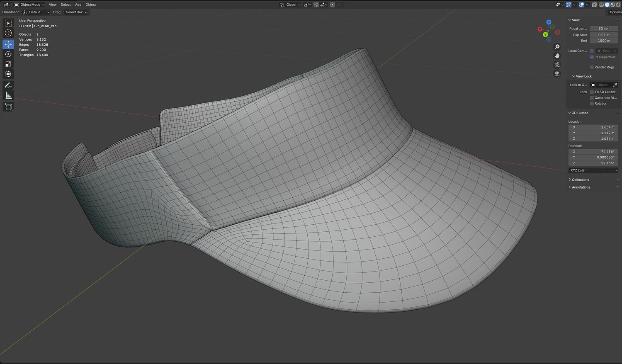
Task: Open the Add menu
Action: coord(78,5)
